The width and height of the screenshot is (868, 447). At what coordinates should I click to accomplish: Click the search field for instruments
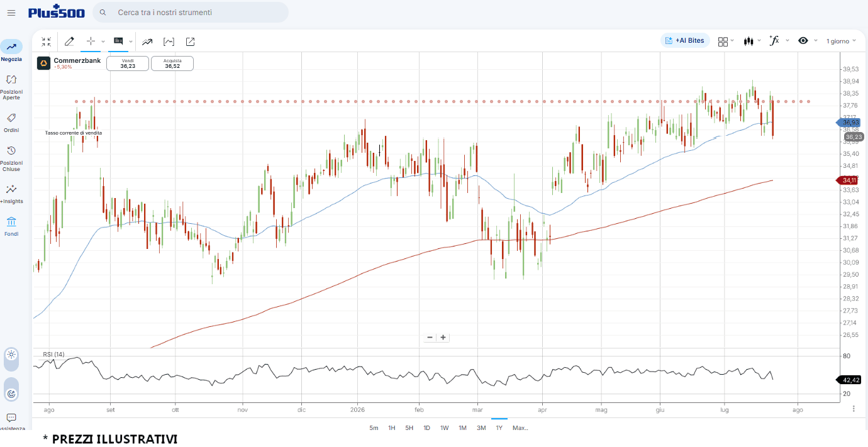[191, 13]
